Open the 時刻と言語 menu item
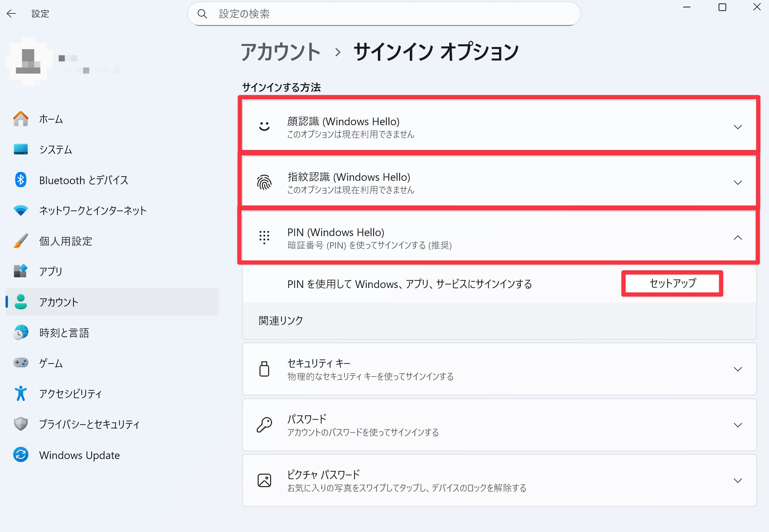The width and height of the screenshot is (769, 532). pyautogui.click(x=64, y=333)
